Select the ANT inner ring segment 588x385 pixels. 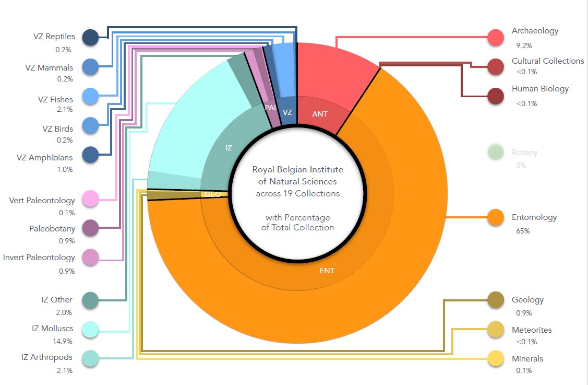click(320, 114)
